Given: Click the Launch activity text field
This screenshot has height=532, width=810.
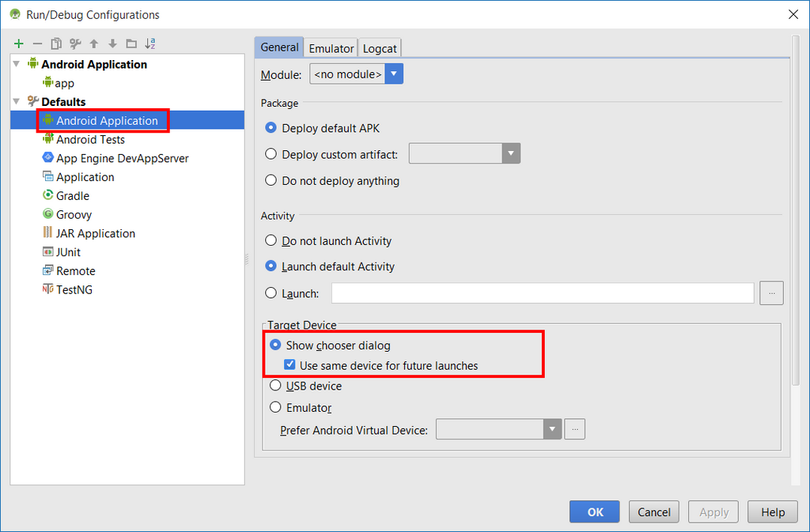Looking at the screenshot, I should tap(543, 293).
